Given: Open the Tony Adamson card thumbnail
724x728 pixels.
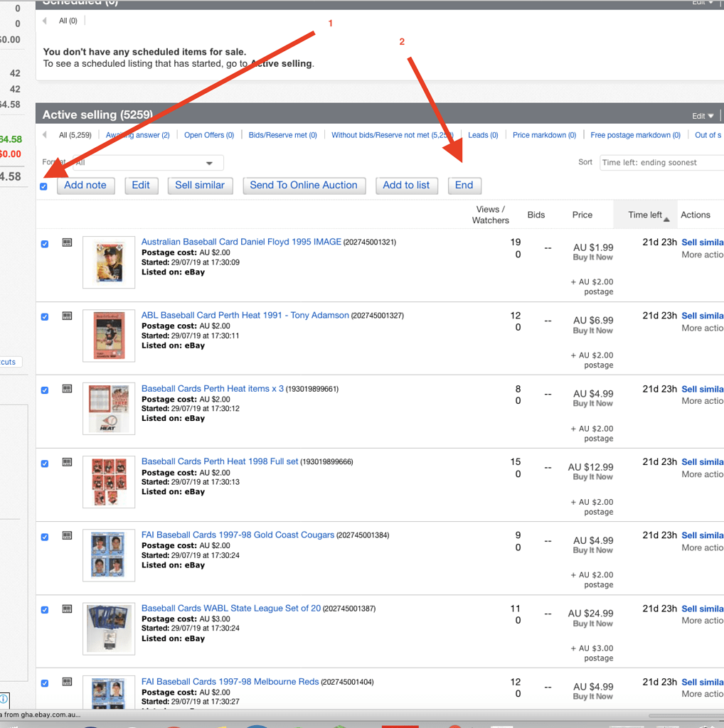Looking at the screenshot, I should click(x=109, y=336).
